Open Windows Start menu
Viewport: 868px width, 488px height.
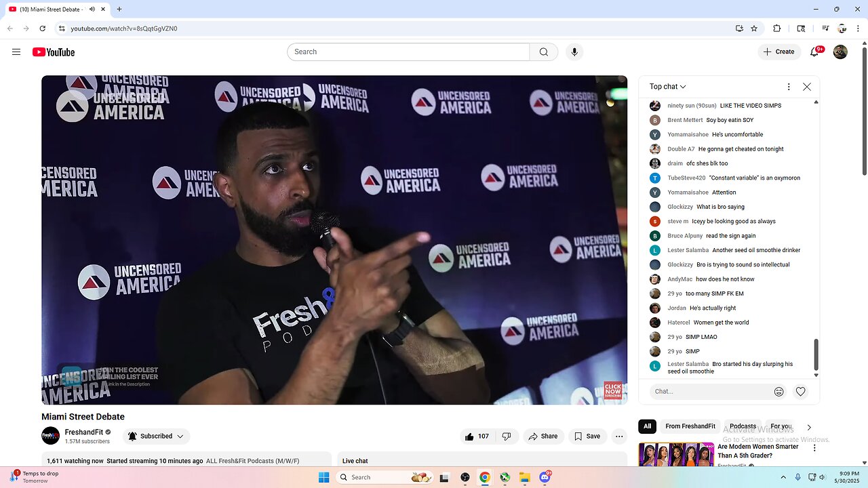323,477
